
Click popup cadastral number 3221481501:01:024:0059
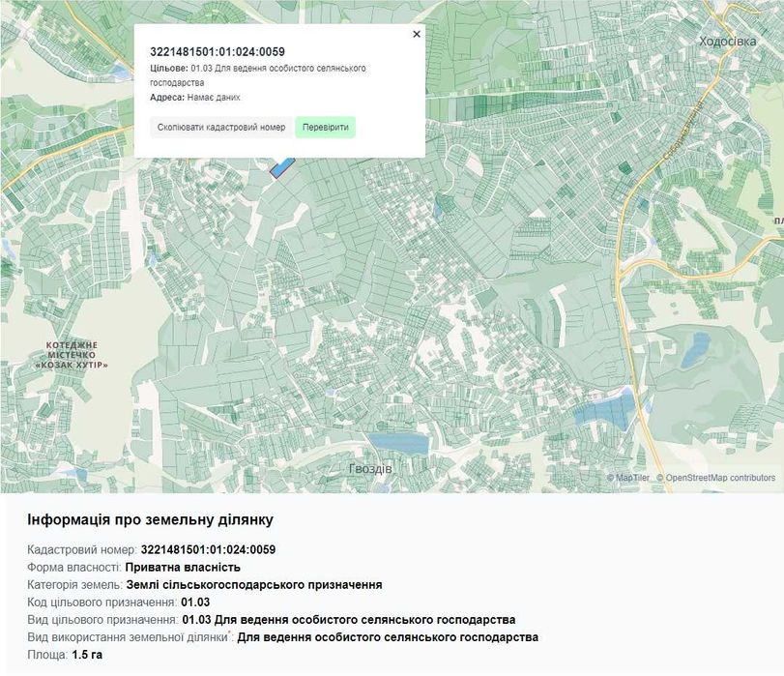coord(218,52)
